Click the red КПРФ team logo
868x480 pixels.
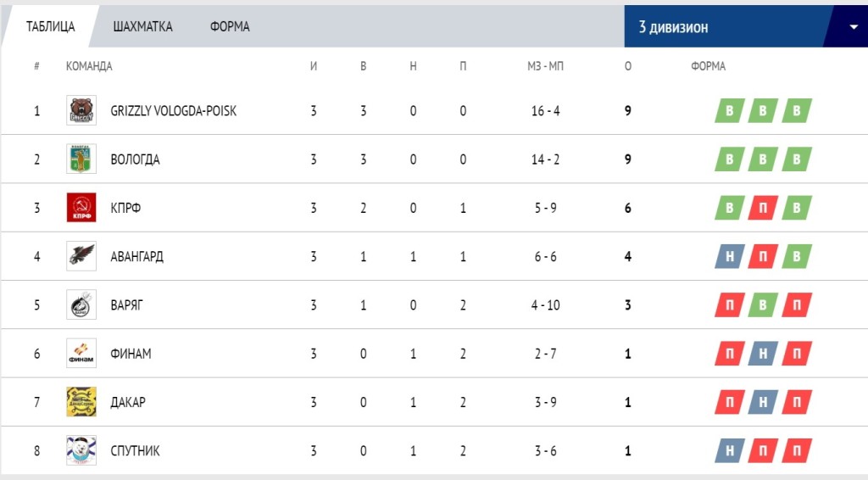click(81, 208)
